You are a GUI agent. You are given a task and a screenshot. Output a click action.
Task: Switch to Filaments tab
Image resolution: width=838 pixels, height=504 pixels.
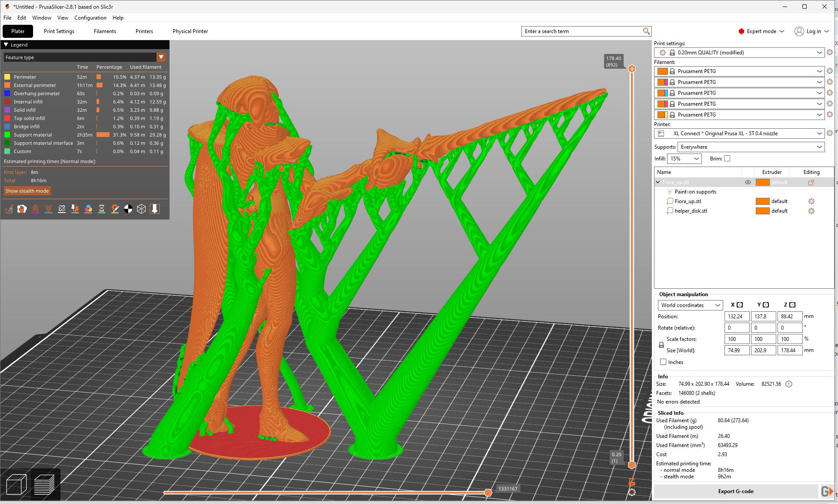pos(105,31)
